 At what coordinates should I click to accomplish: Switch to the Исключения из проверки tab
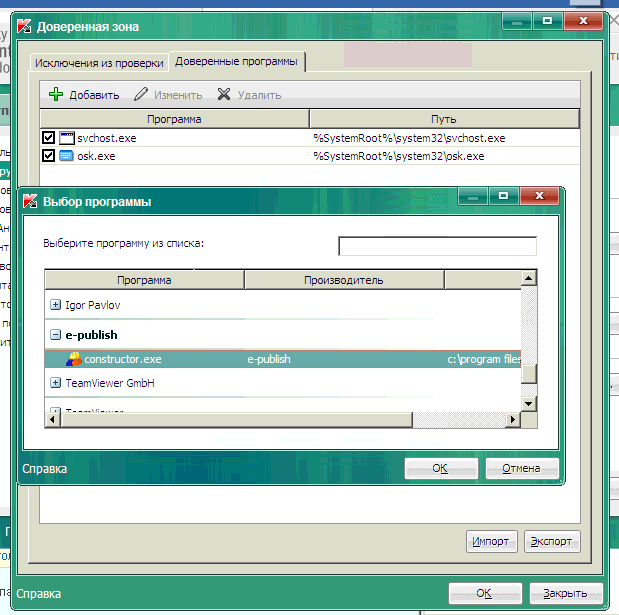pos(98,63)
